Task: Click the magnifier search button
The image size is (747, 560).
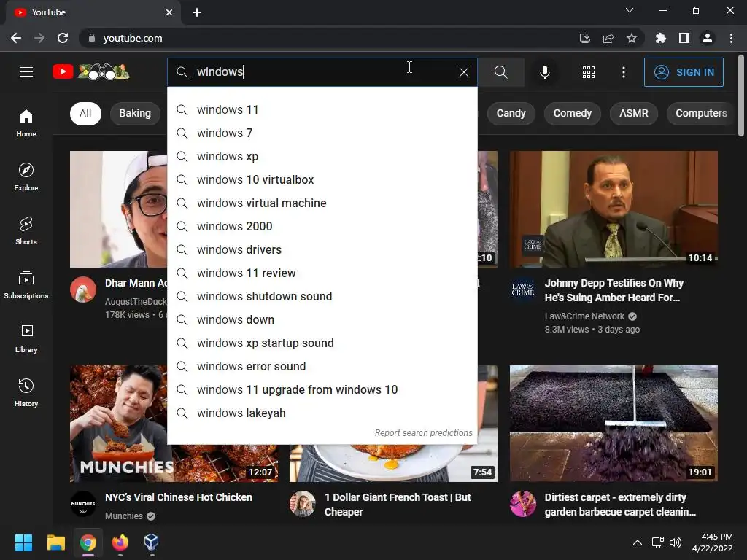Action: pyautogui.click(x=500, y=72)
